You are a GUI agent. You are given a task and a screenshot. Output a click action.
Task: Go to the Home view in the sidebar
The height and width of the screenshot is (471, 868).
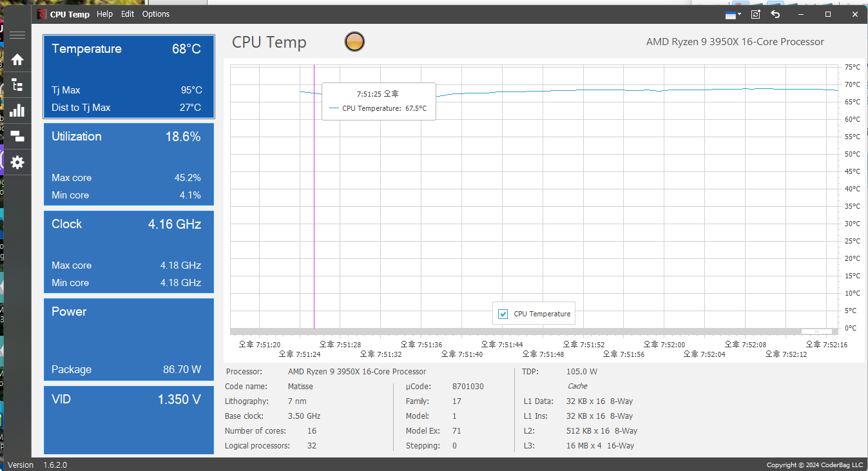(17, 60)
